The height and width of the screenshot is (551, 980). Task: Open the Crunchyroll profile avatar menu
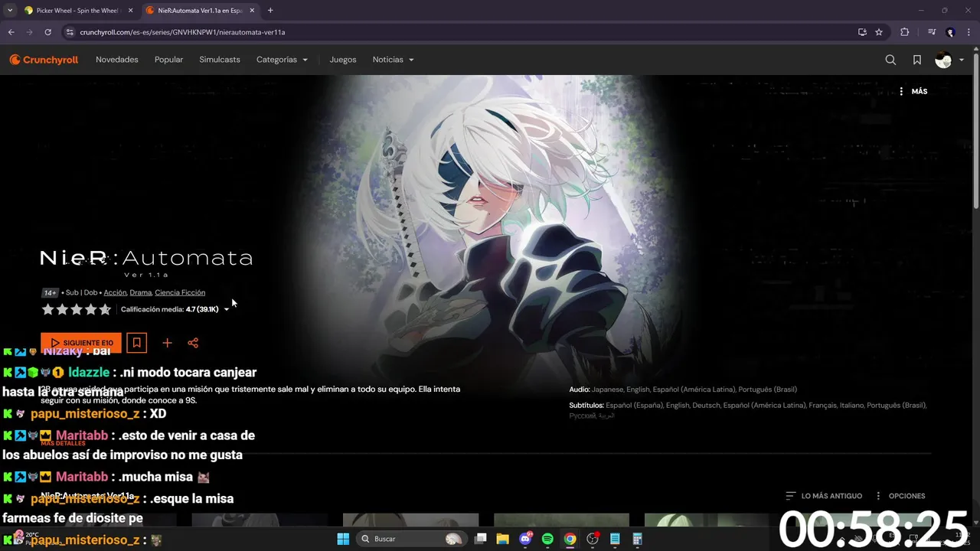coord(949,60)
